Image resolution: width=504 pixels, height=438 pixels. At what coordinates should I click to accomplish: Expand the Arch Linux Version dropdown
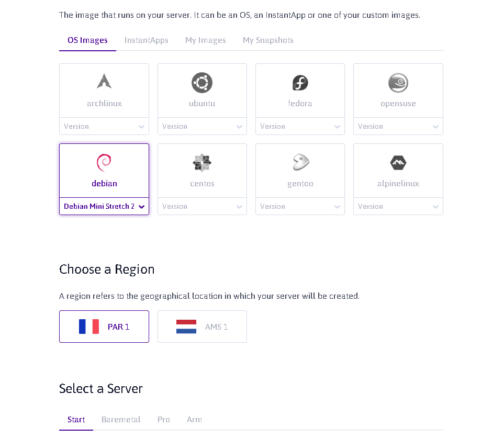tap(104, 126)
